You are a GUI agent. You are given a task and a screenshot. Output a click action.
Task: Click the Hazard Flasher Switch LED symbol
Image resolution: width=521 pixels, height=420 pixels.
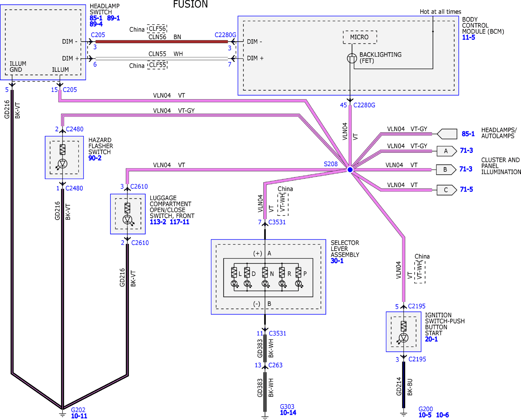click(x=63, y=163)
